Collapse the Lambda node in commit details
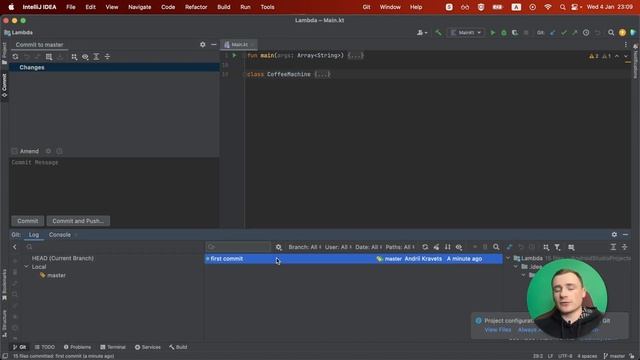Image resolution: width=640 pixels, height=360 pixels. point(508,258)
